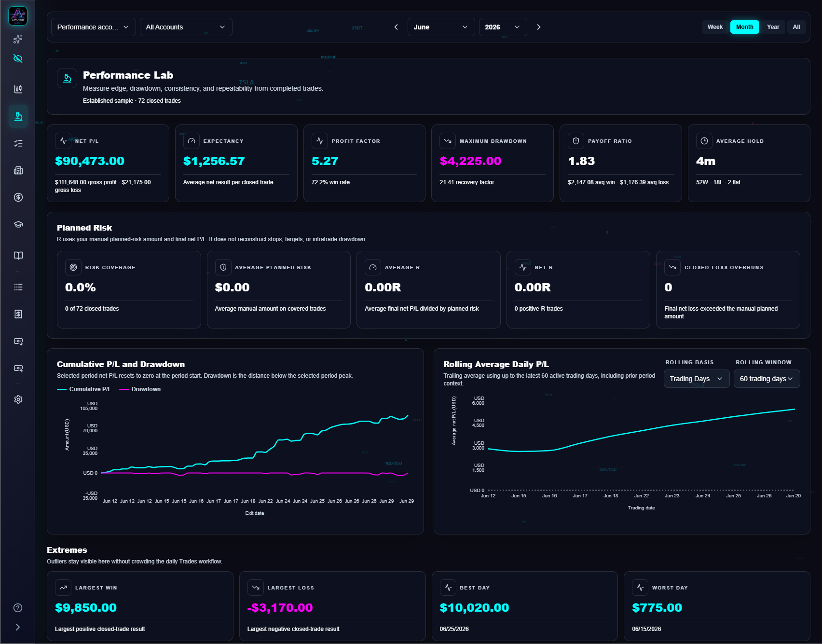Image resolution: width=822 pixels, height=644 pixels.
Task: Click the $1,256.57 Expectancy value
Action: pos(214,161)
